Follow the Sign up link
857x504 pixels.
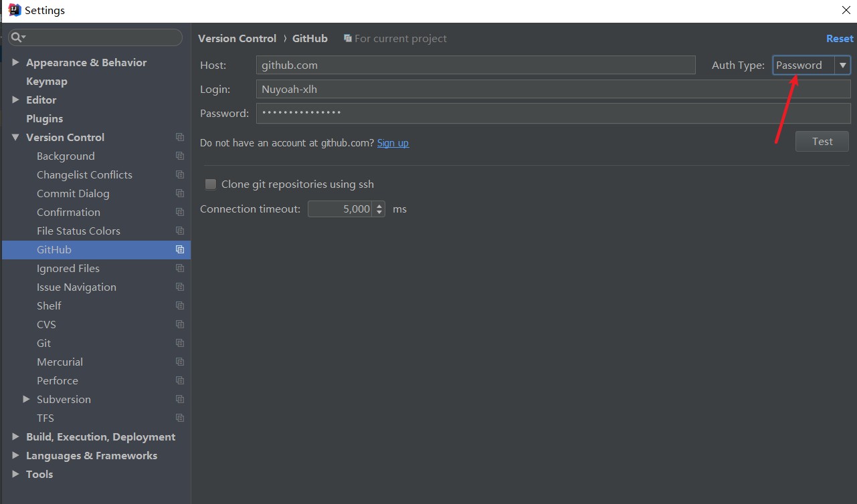coord(393,143)
